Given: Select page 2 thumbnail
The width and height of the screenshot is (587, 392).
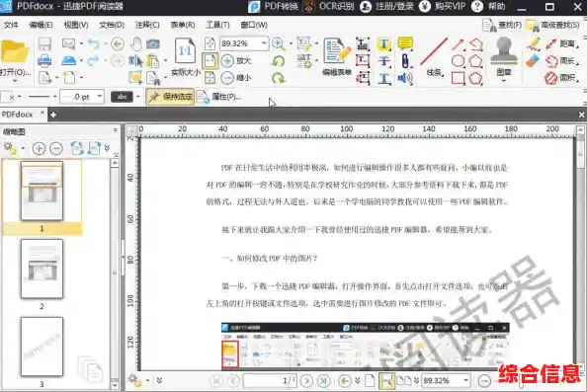Looking at the screenshot, I should [42, 269].
